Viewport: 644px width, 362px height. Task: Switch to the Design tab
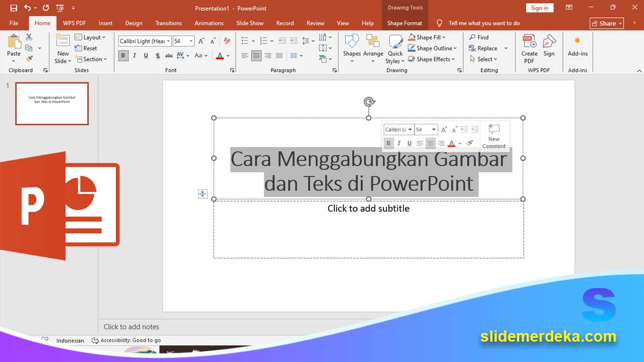click(x=134, y=23)
